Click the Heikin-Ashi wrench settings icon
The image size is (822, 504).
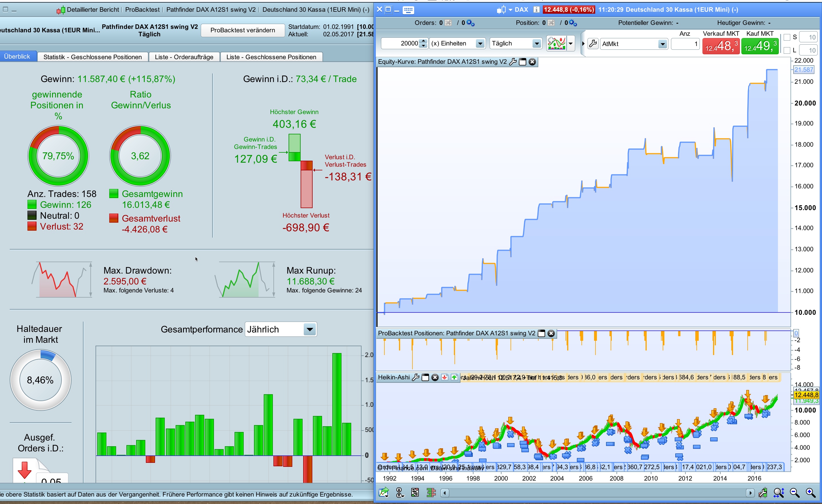pyautogui.click(x=416, y=377)
